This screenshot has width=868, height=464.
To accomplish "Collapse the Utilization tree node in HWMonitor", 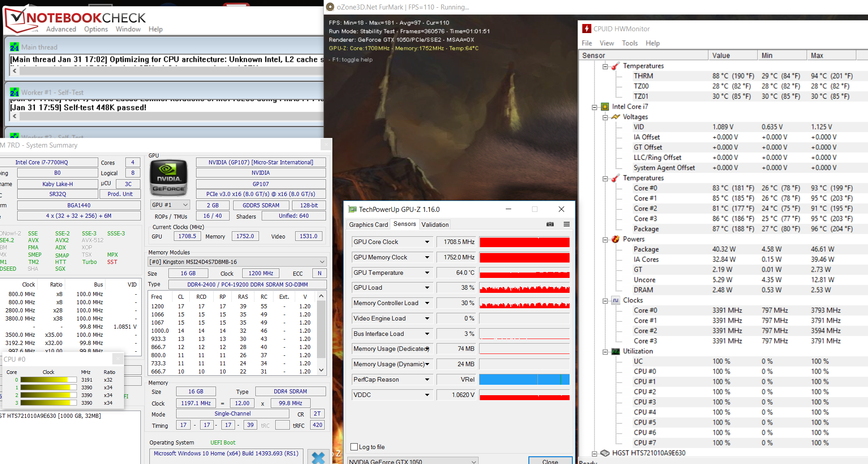I will 605,352.
